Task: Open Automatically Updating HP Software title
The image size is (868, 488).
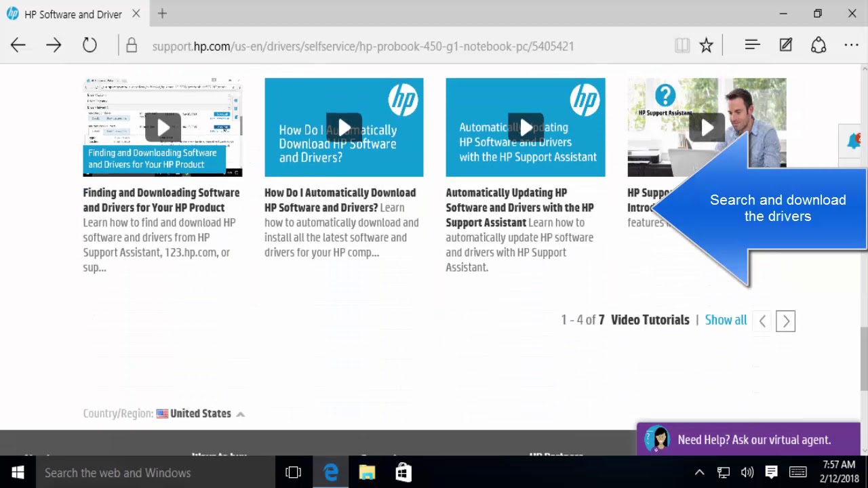Action: point(519,207)
